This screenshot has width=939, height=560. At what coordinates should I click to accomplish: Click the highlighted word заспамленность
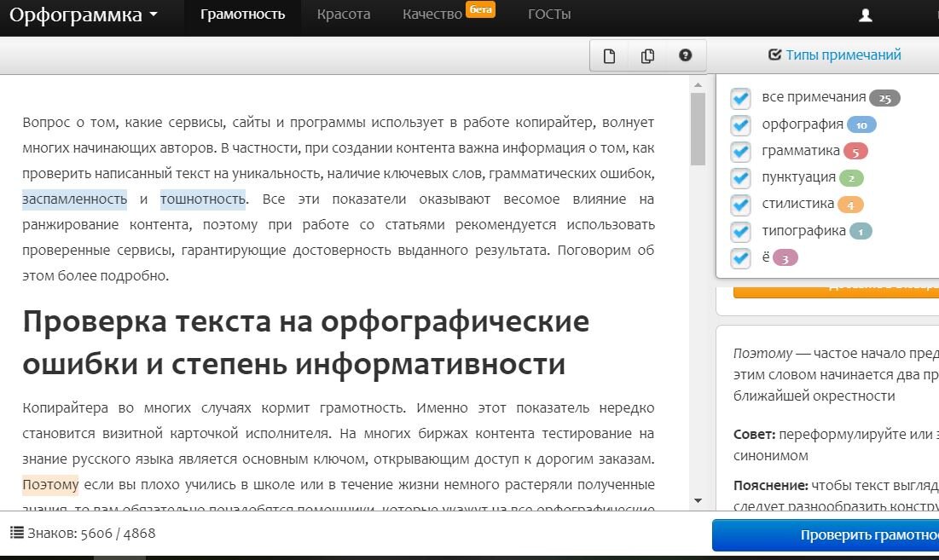(x=75, y=199)
